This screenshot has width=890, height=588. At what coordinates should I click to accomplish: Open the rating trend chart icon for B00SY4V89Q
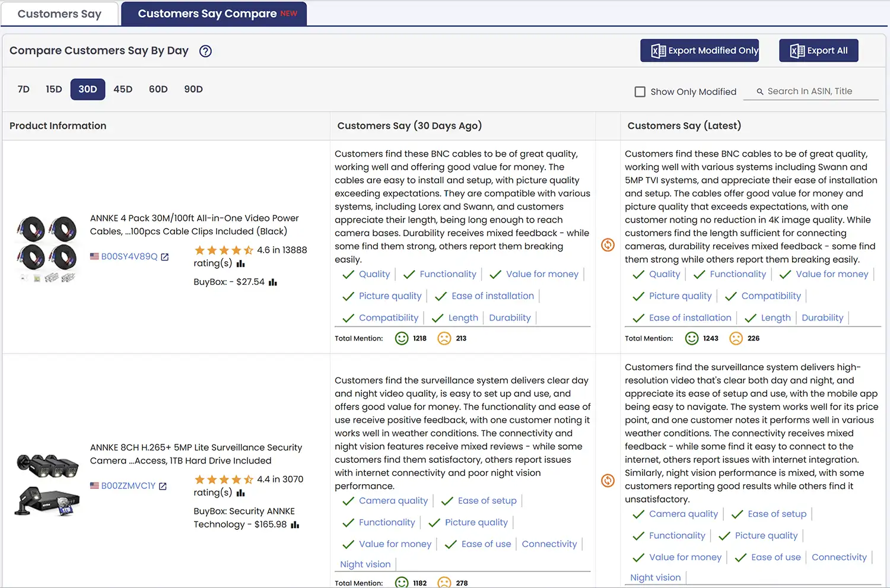click(240, 263)
